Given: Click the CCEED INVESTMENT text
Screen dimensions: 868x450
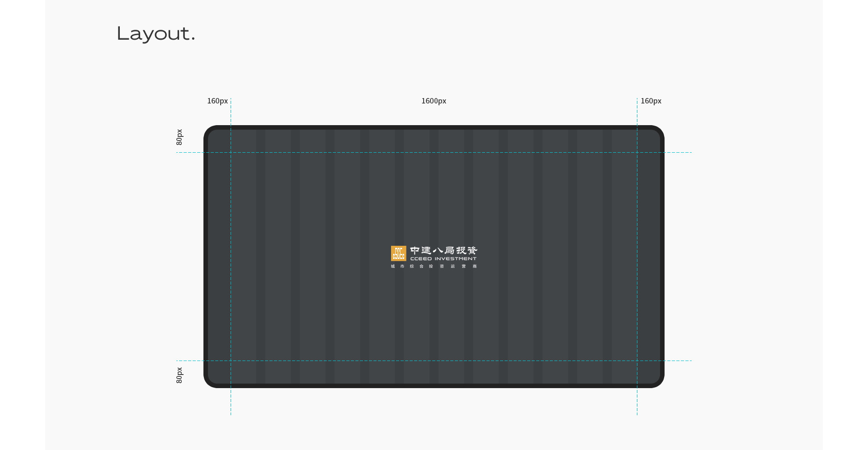Looking at the screenshot, I should pyautogui.click(x=443, y=259).
